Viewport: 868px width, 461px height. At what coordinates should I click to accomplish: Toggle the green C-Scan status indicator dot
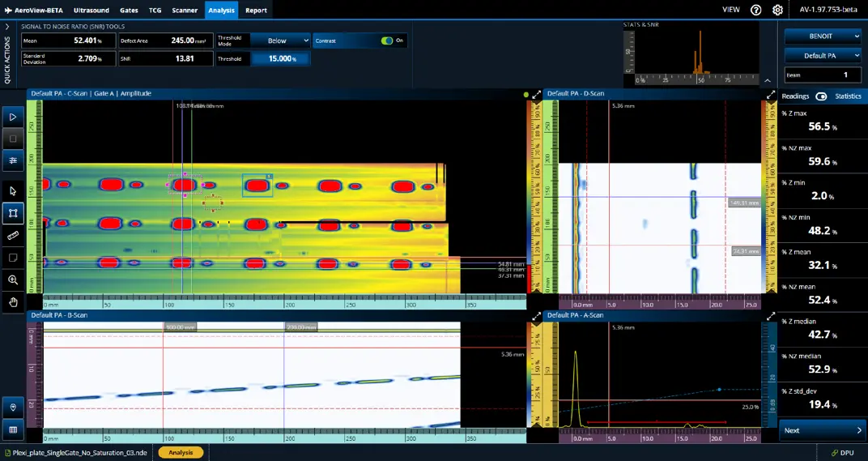tap(525, 95)
